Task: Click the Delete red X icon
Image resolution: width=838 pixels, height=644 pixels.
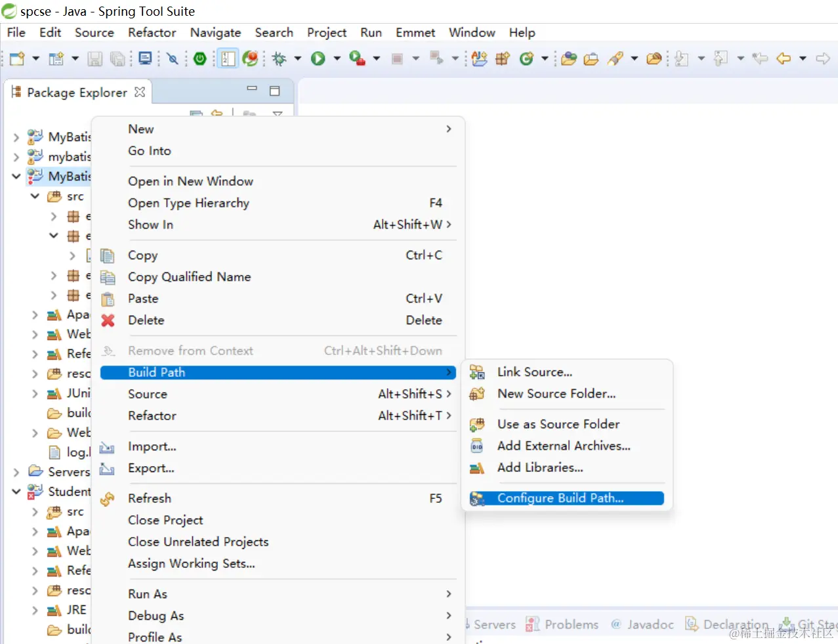Action: 108,320
